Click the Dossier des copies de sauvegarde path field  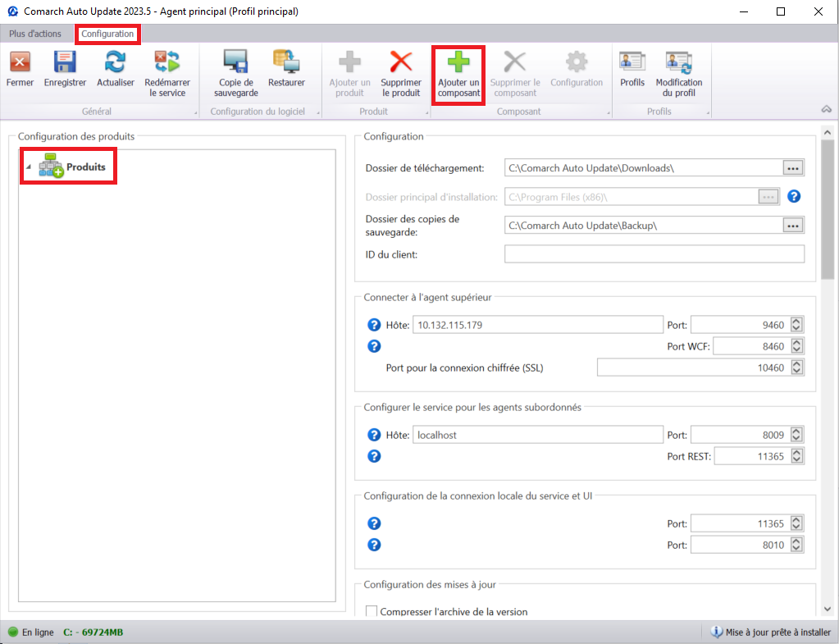643,226
